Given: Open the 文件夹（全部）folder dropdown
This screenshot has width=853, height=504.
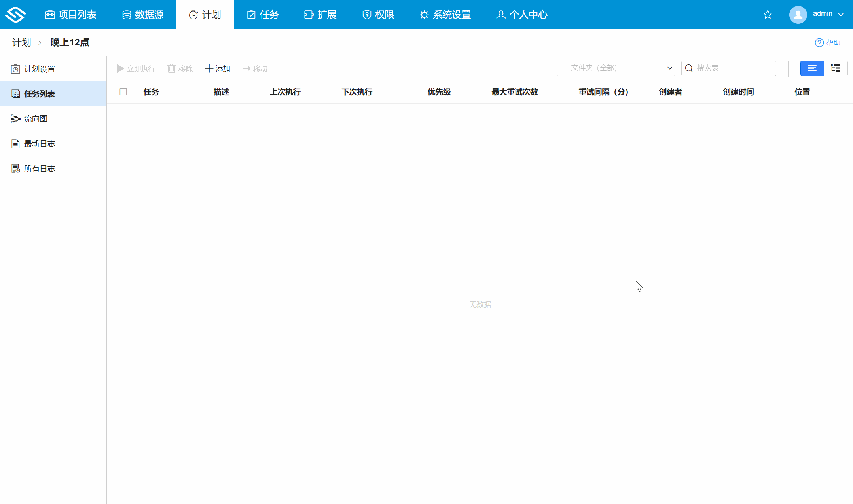Looking at the screenshot, I should 615,68.
